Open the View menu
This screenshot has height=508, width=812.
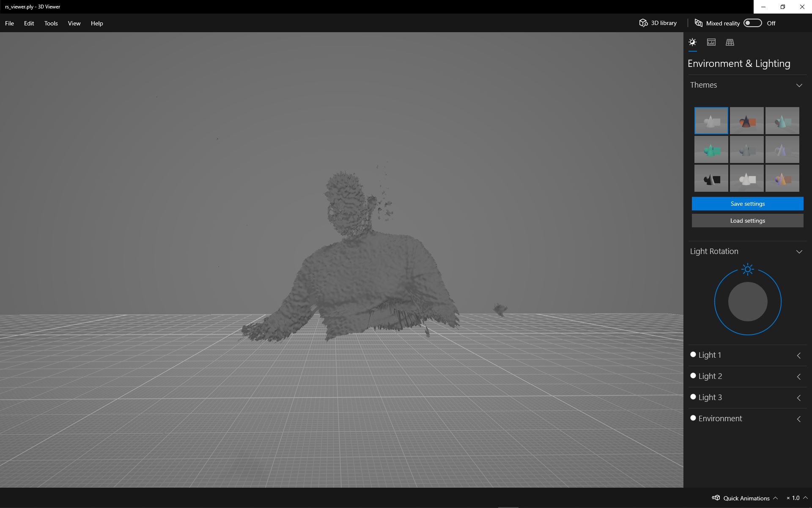[x=74, y=23]
